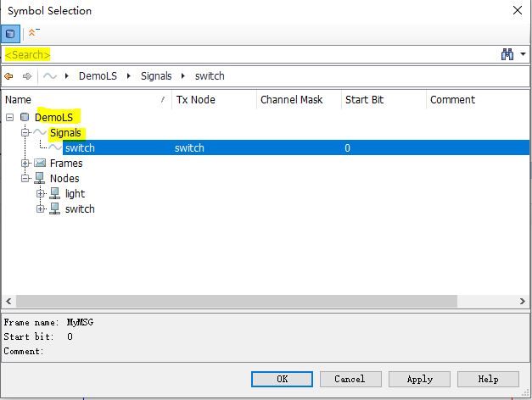Click the binoculars search icon
The width and height of the screenshot is (532, 400).
507,54
